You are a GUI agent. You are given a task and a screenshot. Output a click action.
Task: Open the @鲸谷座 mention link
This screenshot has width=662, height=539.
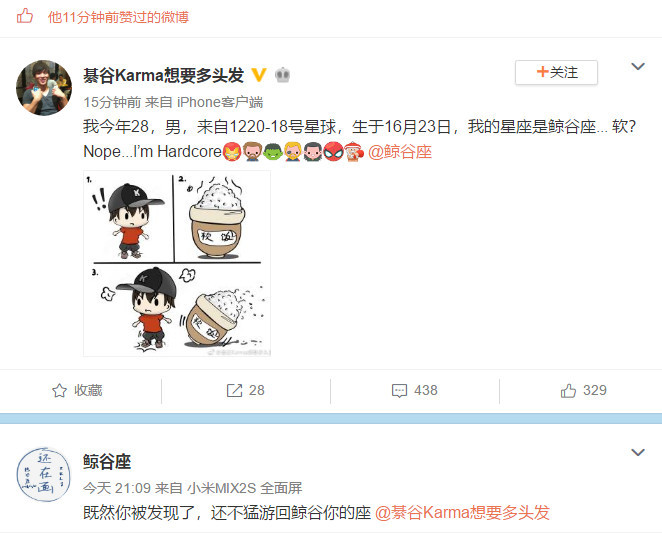[400, 152]
